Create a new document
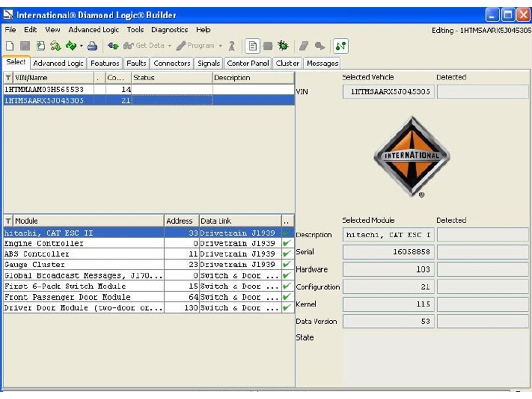Screen dimensions: 532x399 [x=10, y=46]
